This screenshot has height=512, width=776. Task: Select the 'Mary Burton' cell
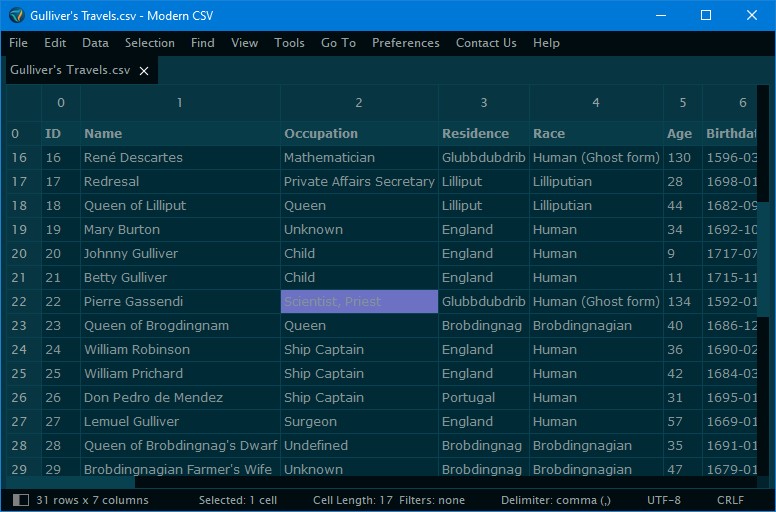coord(180,230)
